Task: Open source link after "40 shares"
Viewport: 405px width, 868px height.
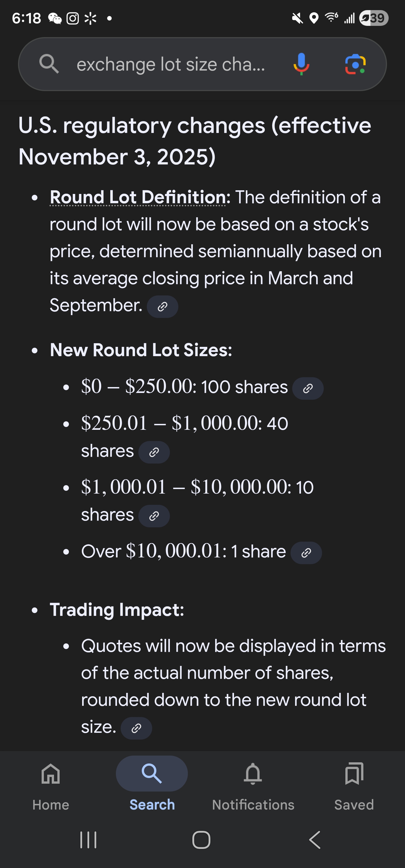Action: 154,452
